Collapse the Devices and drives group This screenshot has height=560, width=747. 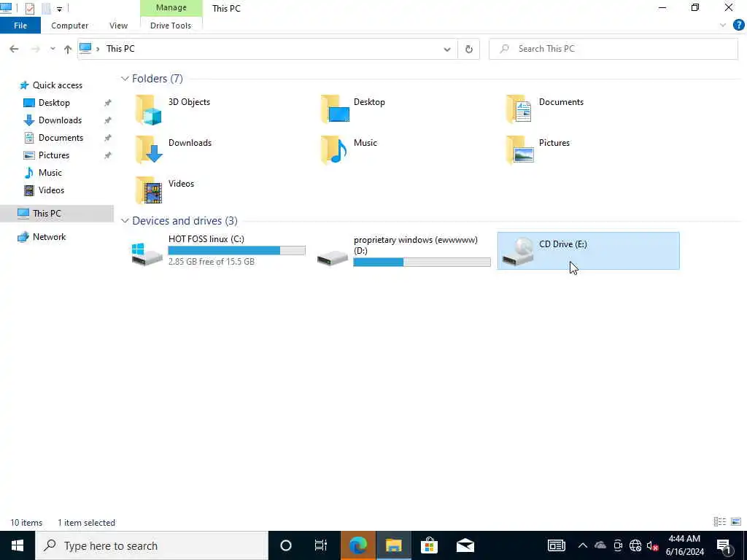coord(125,220)
